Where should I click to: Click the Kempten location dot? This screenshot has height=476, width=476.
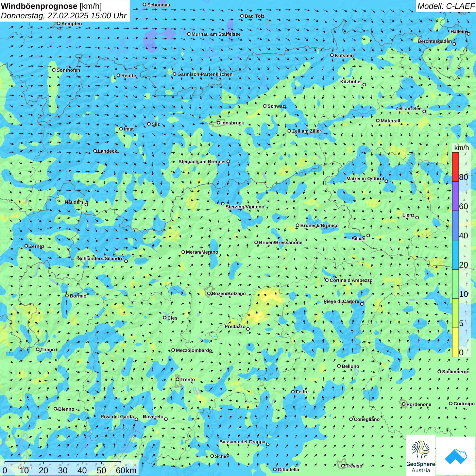point(59,23)
